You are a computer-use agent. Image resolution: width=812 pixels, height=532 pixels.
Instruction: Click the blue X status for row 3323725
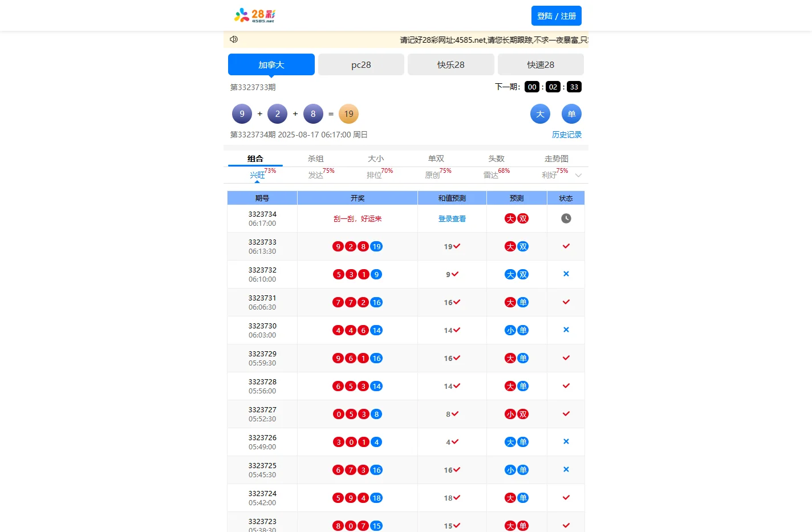point(566,469)
